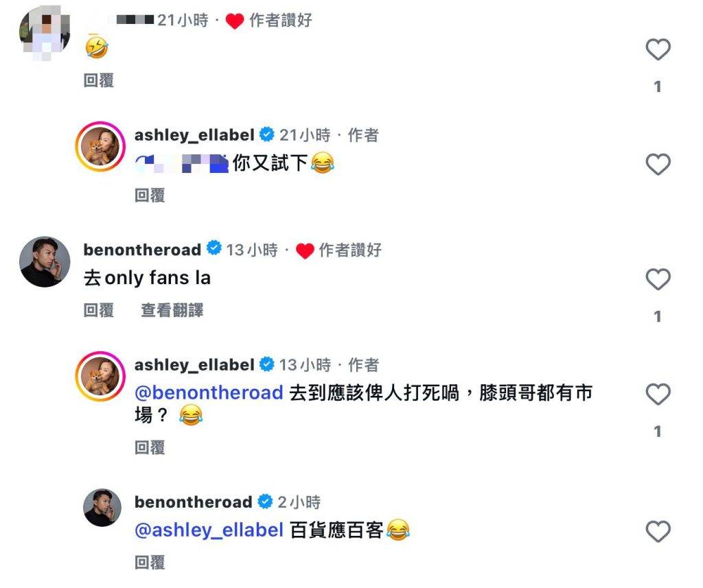This screenshot has width=703, height=588.
Task: Like ashley_ellabel's '你又試下' reply
Action: point(658,164)
